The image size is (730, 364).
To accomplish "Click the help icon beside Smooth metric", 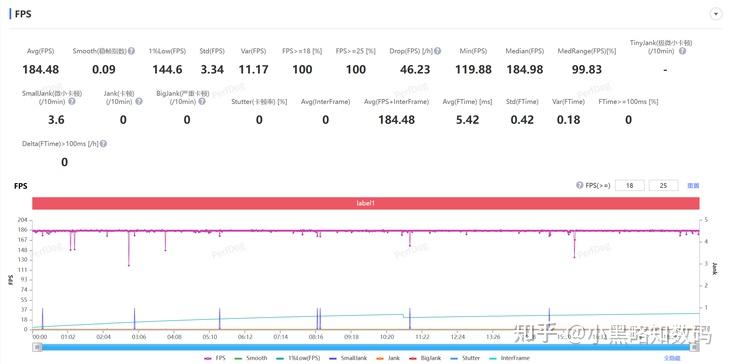I will click(x=132, y=51).
